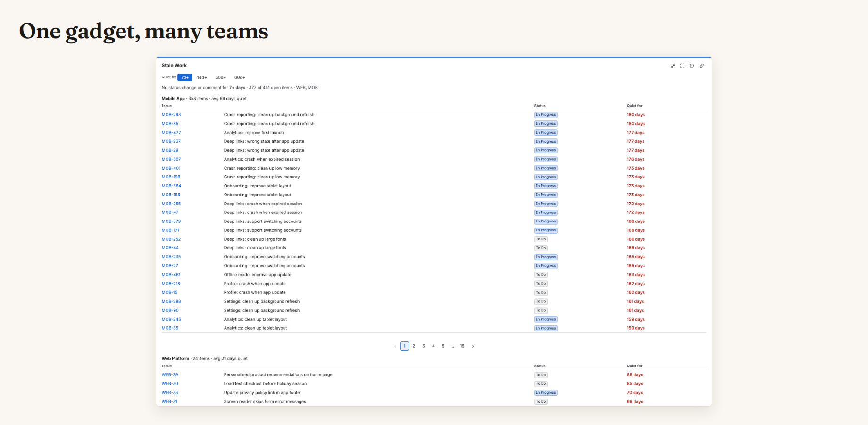Click To Do badge for MOB-252
The image size is (868, 425).
tap(541, 239)
